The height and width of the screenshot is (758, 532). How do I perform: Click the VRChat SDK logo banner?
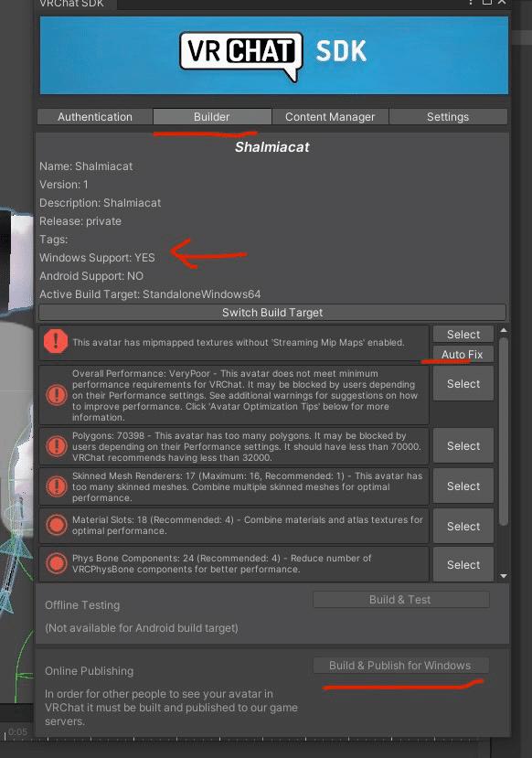(x=273, y=55)
